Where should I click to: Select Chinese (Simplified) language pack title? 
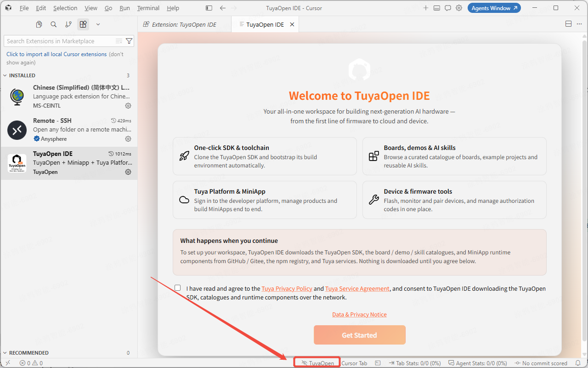81,87
